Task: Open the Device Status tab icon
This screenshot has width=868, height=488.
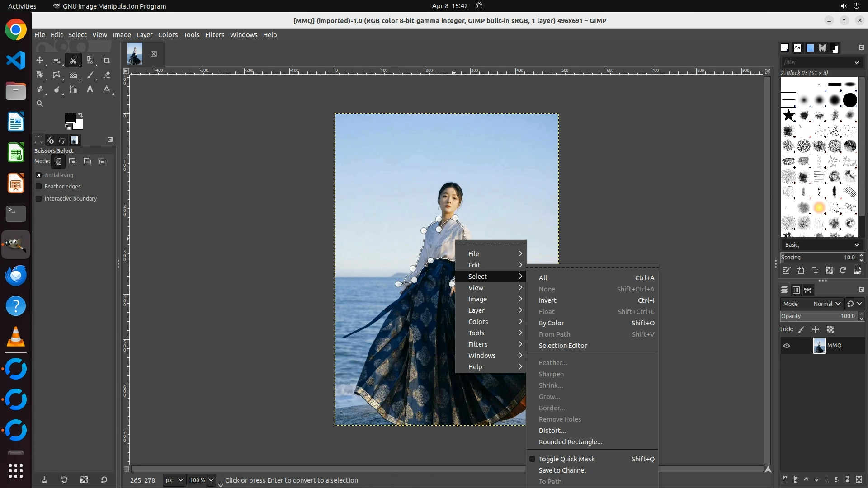Action: (50, 140)
